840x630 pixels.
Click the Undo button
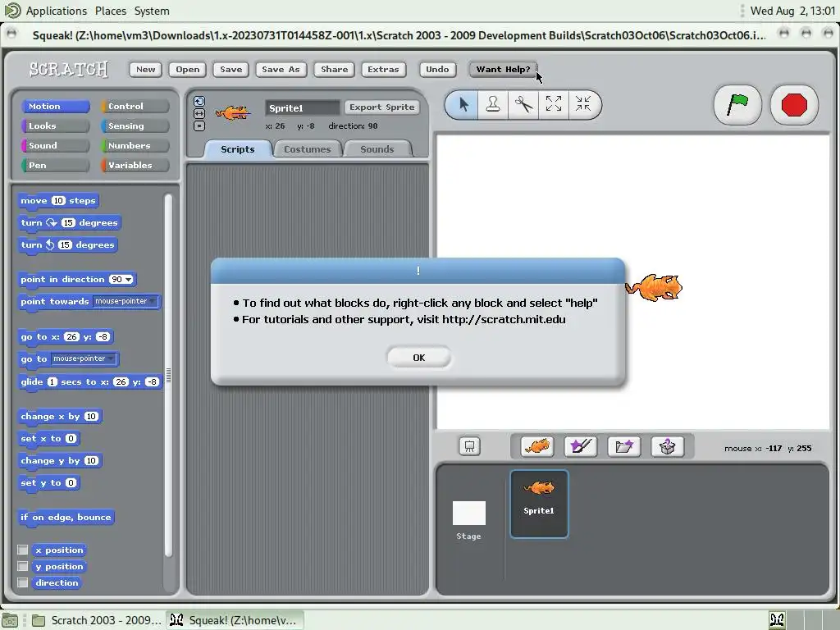(x=437, y=69)
